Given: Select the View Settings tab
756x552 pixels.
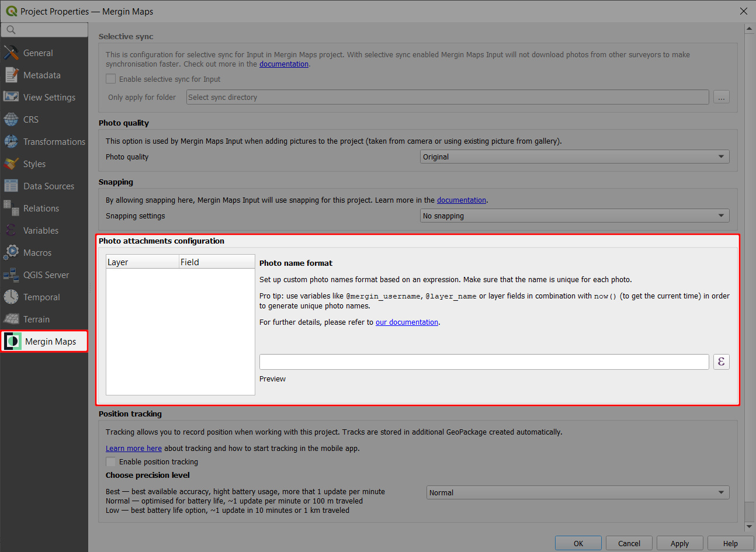Looking at the screenshot, I should pyautogui.click(x=44, y=97).
